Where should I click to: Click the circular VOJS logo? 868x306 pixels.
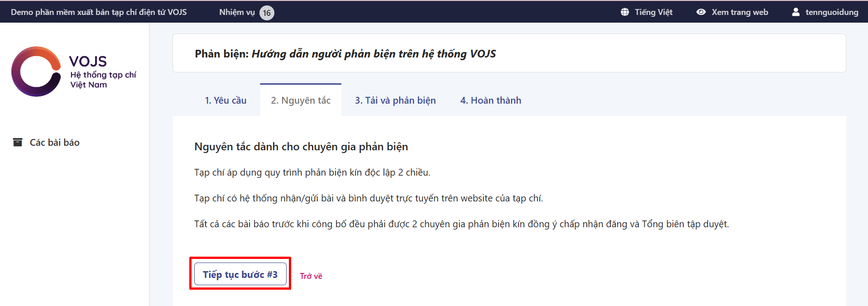[36, 72]
